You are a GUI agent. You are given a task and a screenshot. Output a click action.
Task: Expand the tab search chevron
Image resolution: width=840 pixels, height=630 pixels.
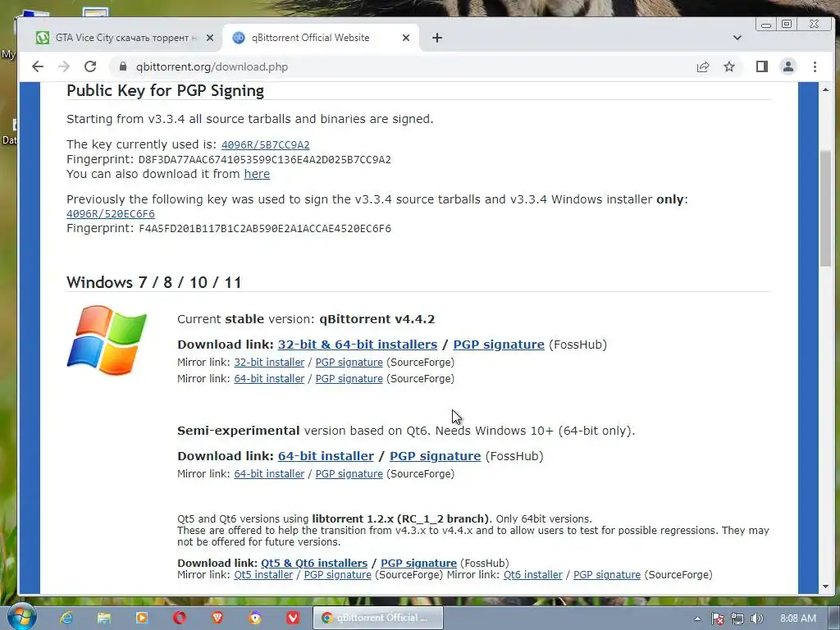737,38
